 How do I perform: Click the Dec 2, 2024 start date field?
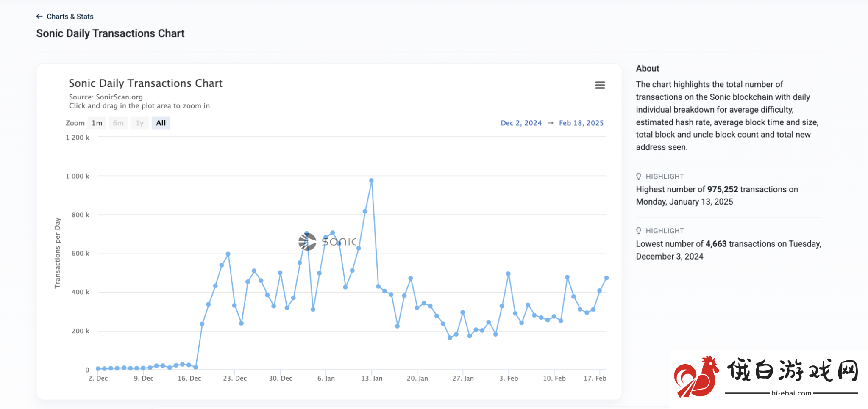pos(521,123)
